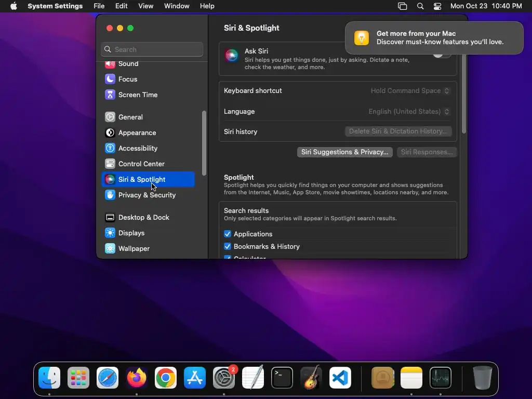The image size is (532, 399).
Task: Open the Help menu
Action: [x=207, y=6]
